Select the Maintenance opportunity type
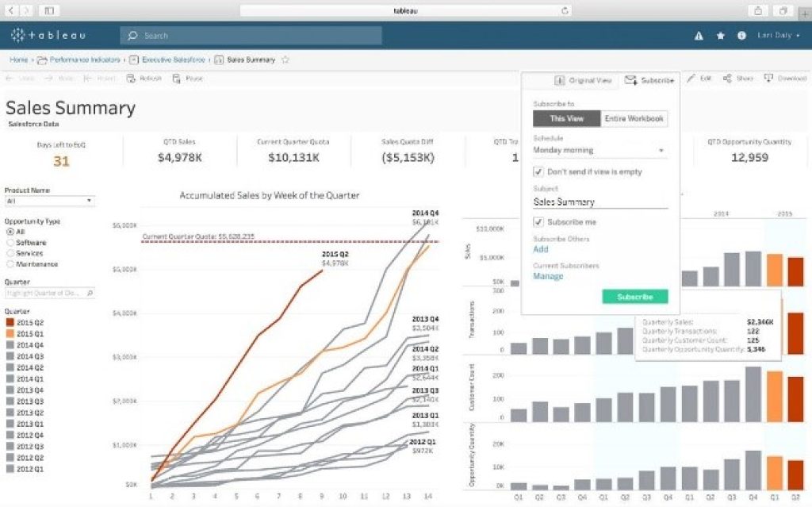The height and width of the screenshot is (507, 812). (10, 264)
